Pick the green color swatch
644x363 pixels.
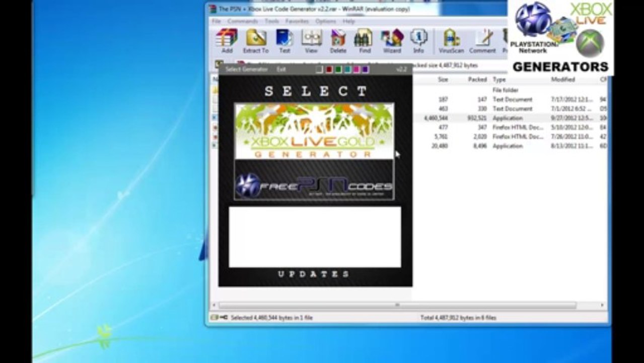click(x=338, y=69)
